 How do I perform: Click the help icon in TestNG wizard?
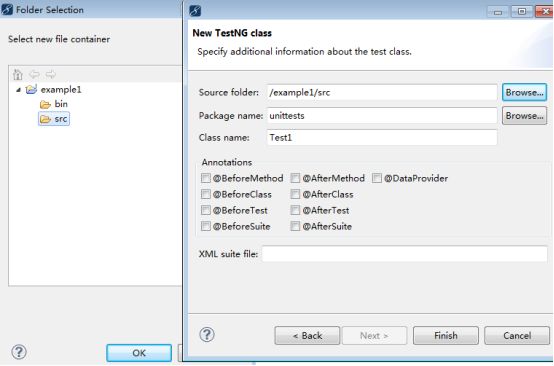[x=207, y=334]
